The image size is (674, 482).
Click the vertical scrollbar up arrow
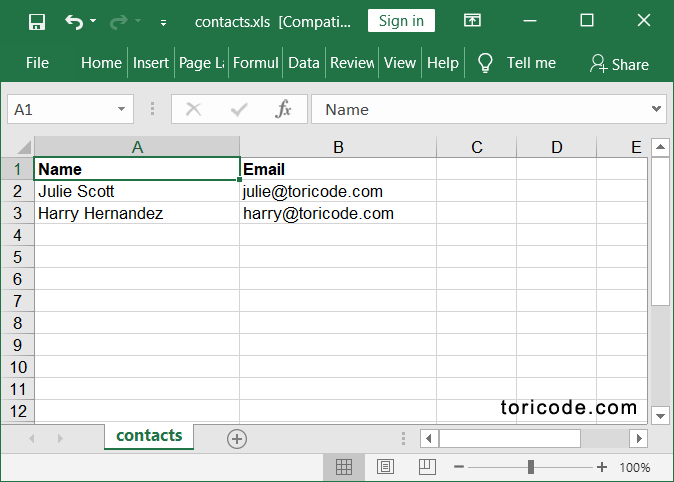click(x=660, y=147)
